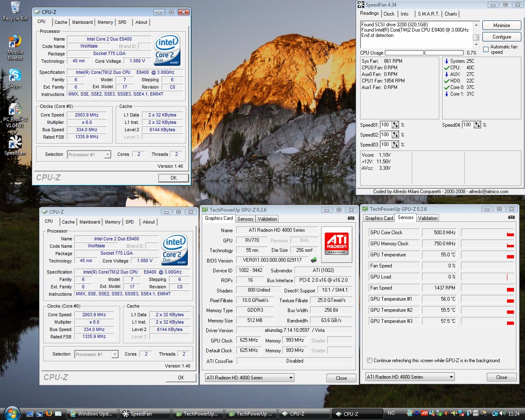Switch to Memory tab in lower CPU-Z window
This screenshot has height=420, width=525.
(113, 222)
